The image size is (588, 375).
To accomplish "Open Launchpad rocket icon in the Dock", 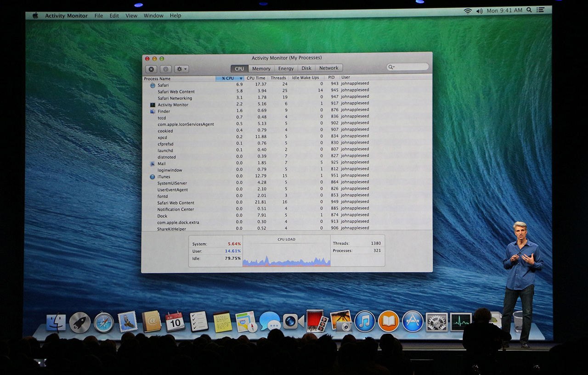I will (80, 322).
